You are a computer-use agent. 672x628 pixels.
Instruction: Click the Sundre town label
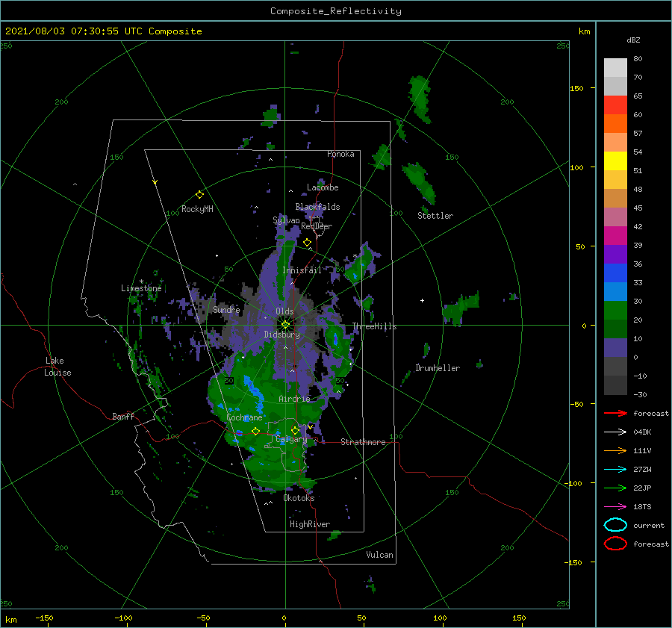(x=226, y=309)
